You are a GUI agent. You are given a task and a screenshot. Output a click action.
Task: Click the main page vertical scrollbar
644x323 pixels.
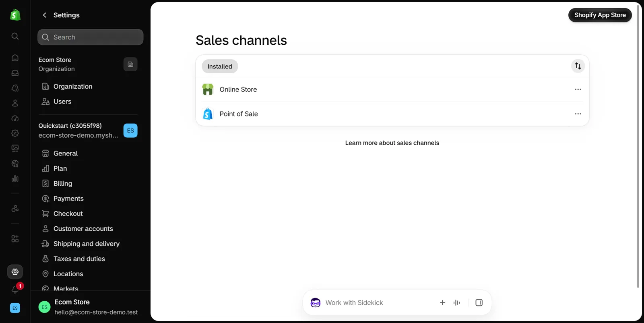pos(638,146)
